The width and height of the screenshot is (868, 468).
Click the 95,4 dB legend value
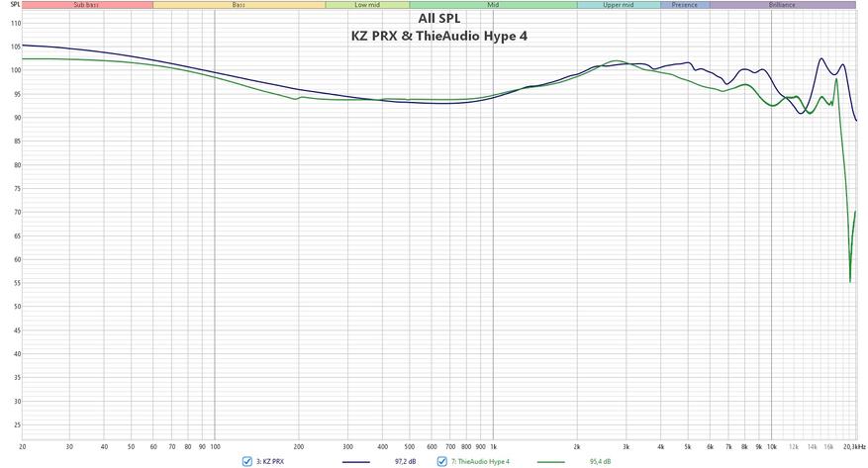pyautogui.click(x=601, y=461)
